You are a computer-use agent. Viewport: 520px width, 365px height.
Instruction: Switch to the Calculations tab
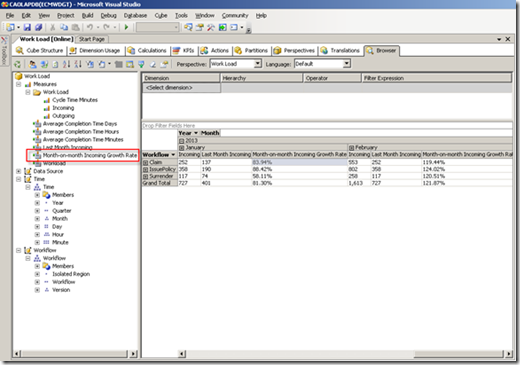(147, 51)
